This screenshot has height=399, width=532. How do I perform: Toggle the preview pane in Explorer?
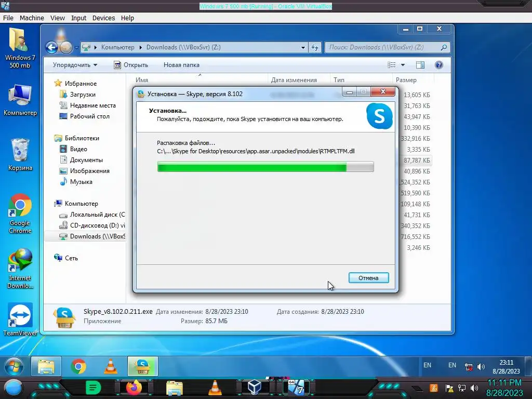point(420,65)
